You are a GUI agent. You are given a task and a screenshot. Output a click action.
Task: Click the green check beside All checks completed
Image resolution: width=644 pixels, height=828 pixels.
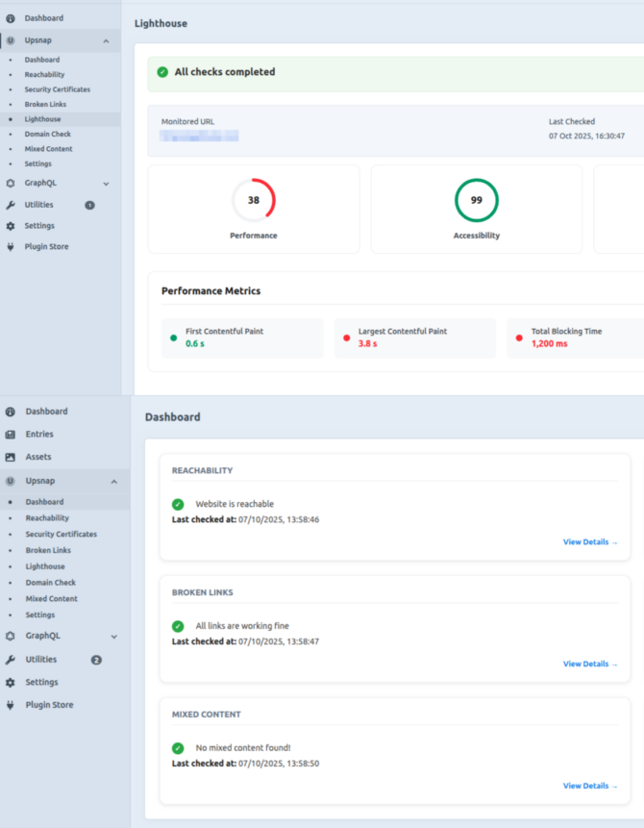(x=162, y=72)
